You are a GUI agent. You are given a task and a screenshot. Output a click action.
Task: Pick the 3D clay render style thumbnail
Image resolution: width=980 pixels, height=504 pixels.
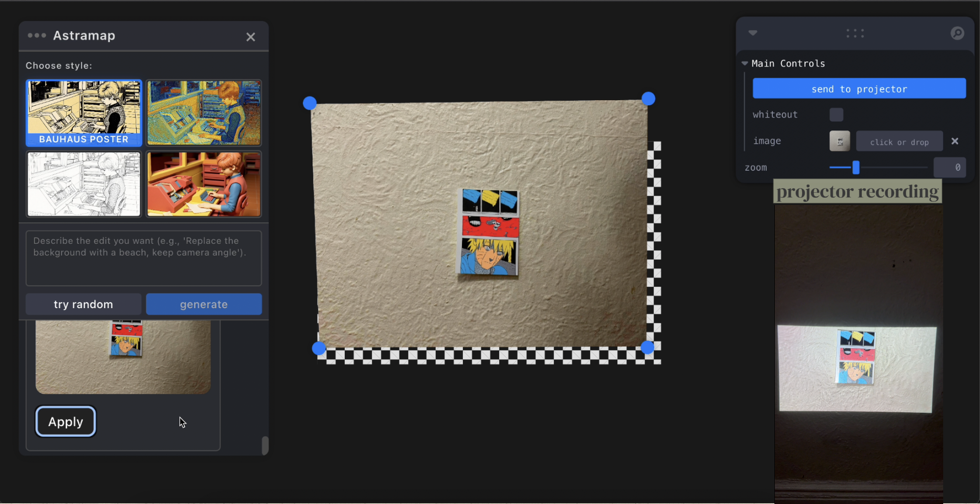click(x=204, y=184)
